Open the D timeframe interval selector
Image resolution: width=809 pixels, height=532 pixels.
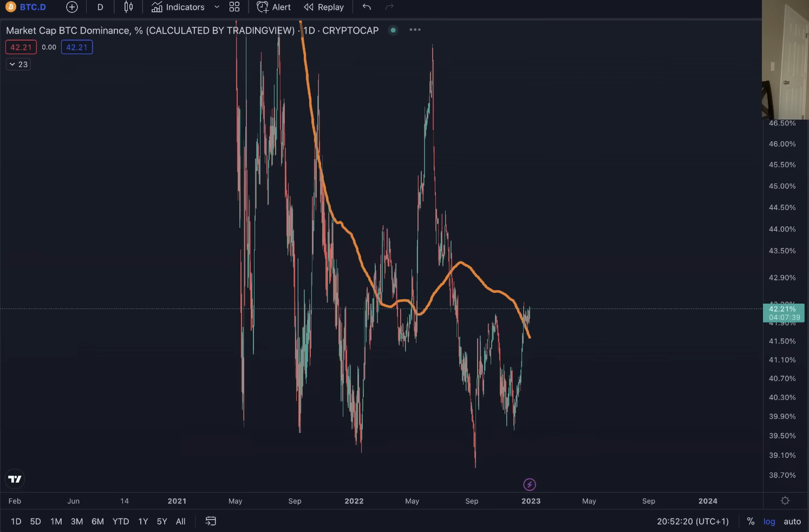100,7
